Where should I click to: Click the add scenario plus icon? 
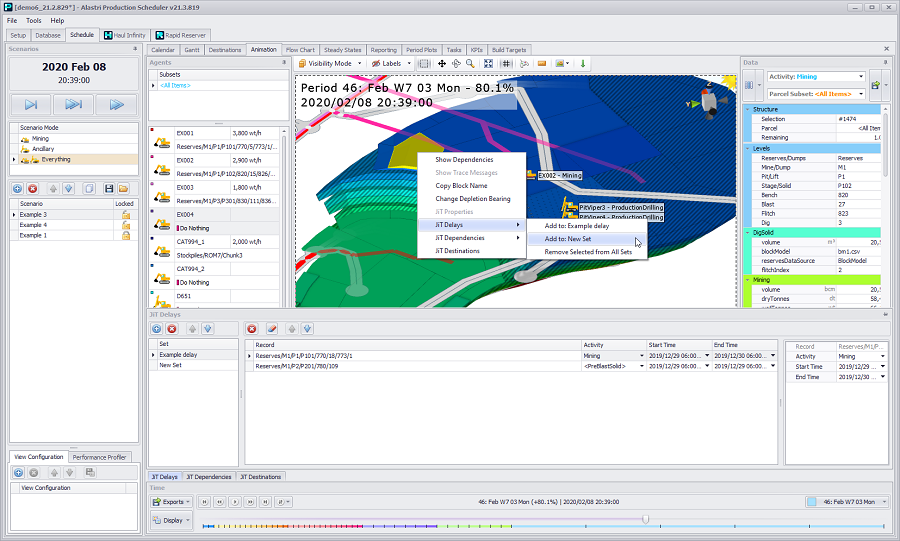(x=17, y=188)
